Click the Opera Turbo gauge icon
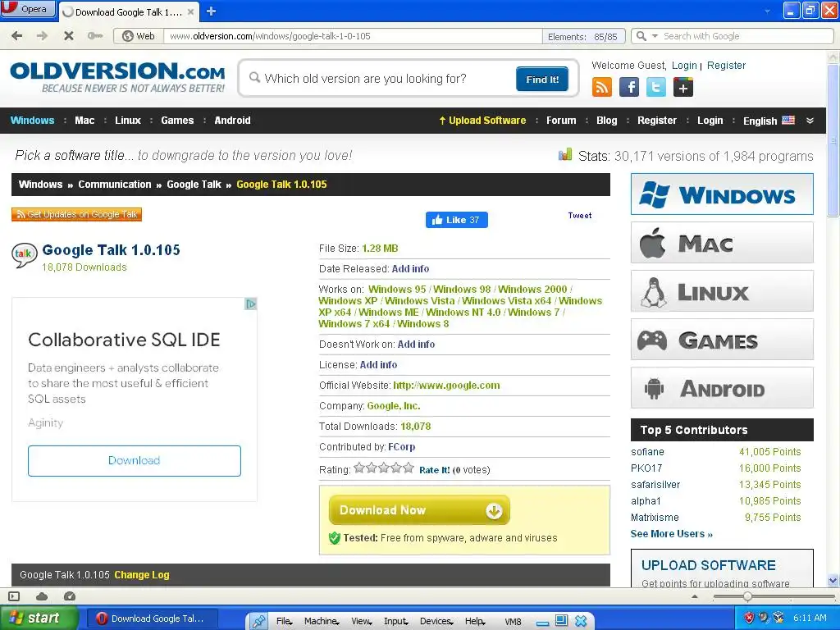This screenshot has height=630, width=840. point(70,596)
